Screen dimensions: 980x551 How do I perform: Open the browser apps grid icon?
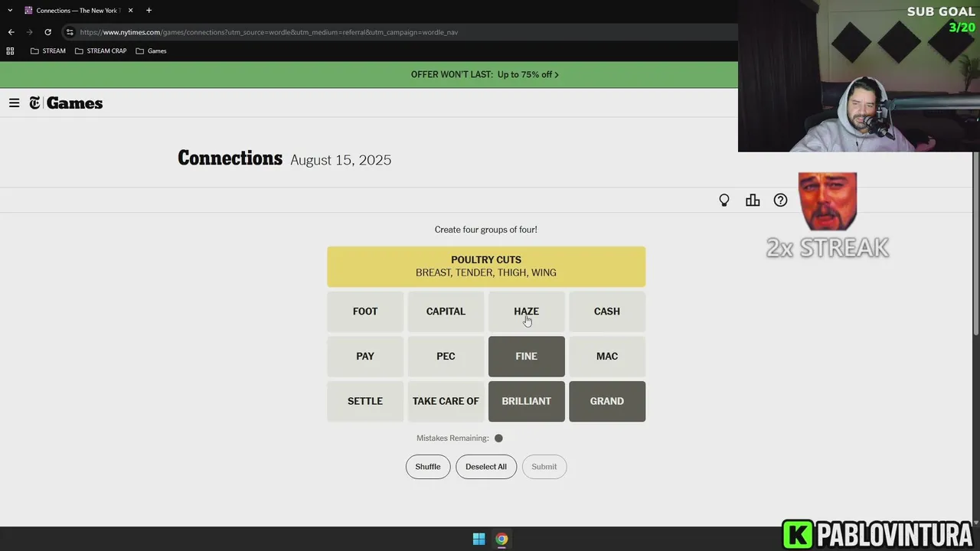tap(10, 51)
